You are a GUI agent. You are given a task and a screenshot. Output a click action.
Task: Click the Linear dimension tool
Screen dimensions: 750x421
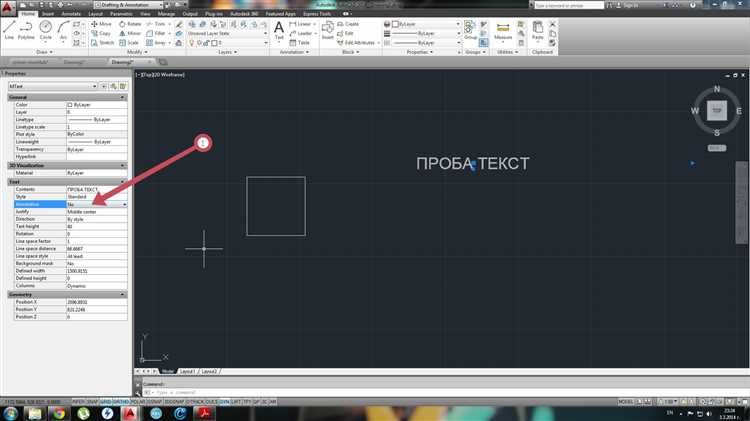pyautogui.click(x=300, y=24)
